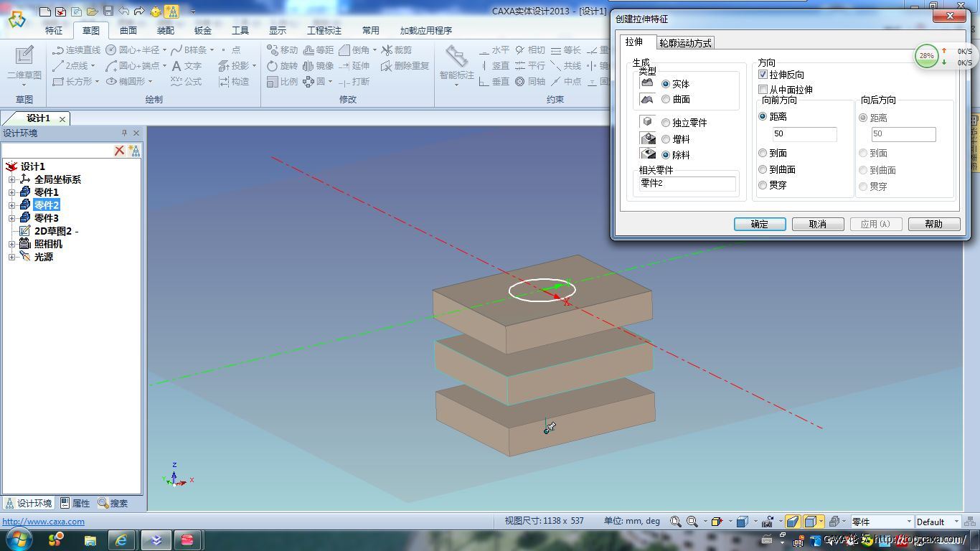
Task: Expand the 光源 tree node
Action: point(11,257)
